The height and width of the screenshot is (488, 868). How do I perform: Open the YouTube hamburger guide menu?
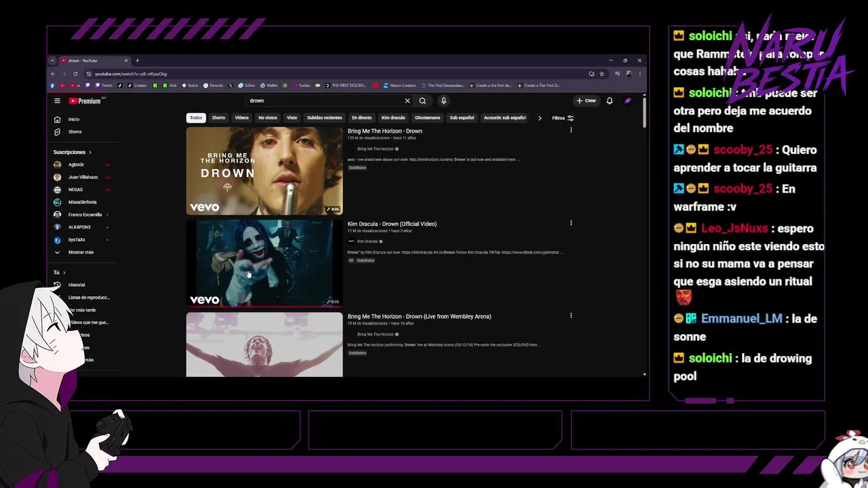58,101
